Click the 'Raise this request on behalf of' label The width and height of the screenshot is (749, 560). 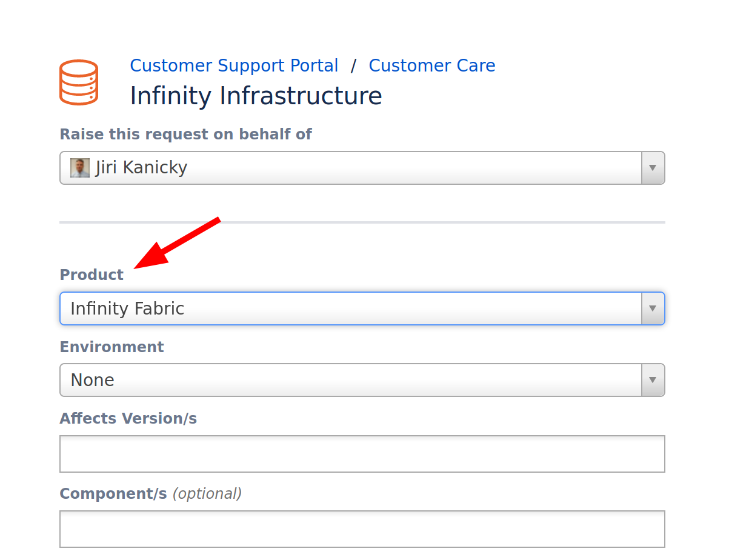(185, 134)
